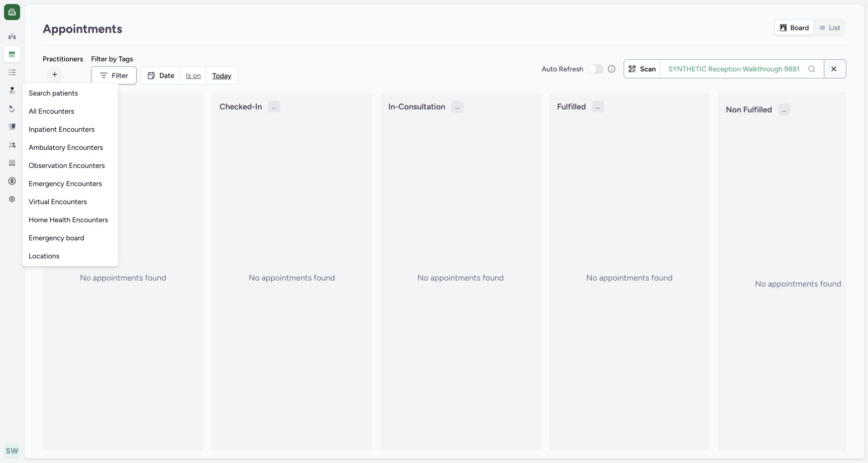Select the appointments calendar sidebar icon
868x463 pixels.
click(12, 54)
